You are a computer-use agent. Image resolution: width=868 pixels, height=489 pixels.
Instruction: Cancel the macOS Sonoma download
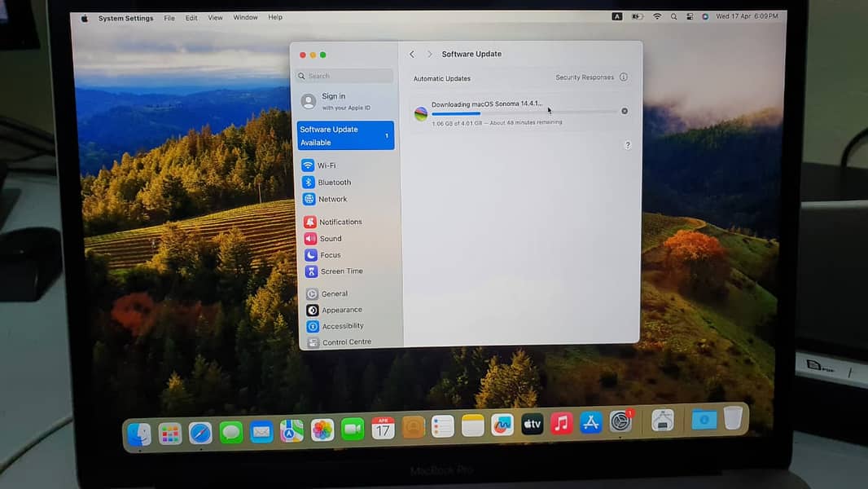click(x=625, y=111)
